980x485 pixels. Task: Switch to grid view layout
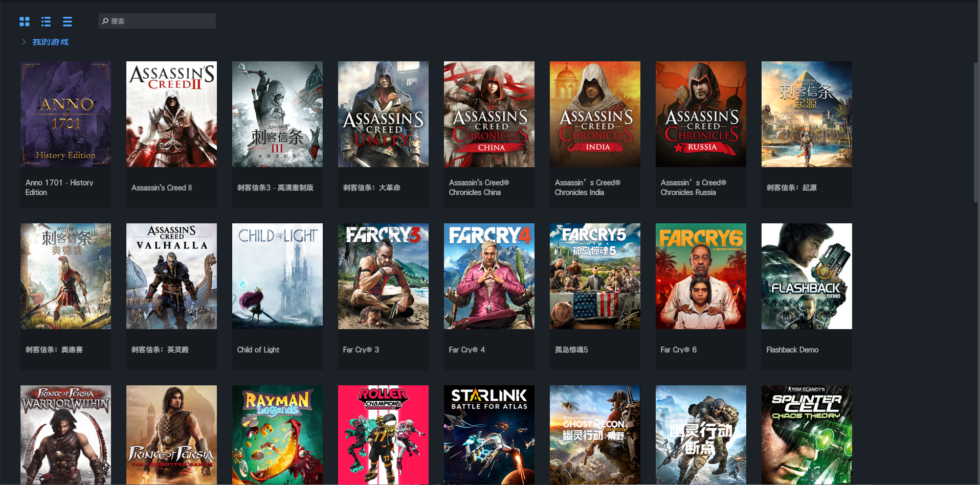pyautogui.click(x=25, y=21)
